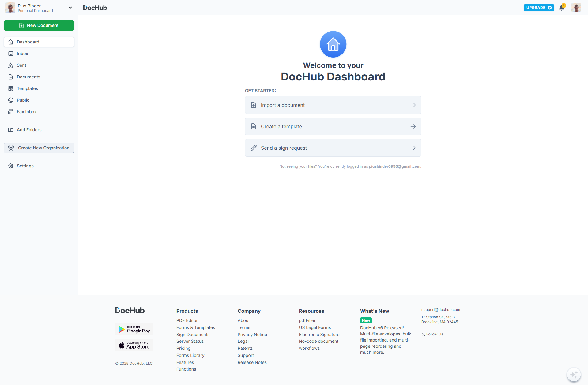Open the Create a template card

tap(333, 126)
